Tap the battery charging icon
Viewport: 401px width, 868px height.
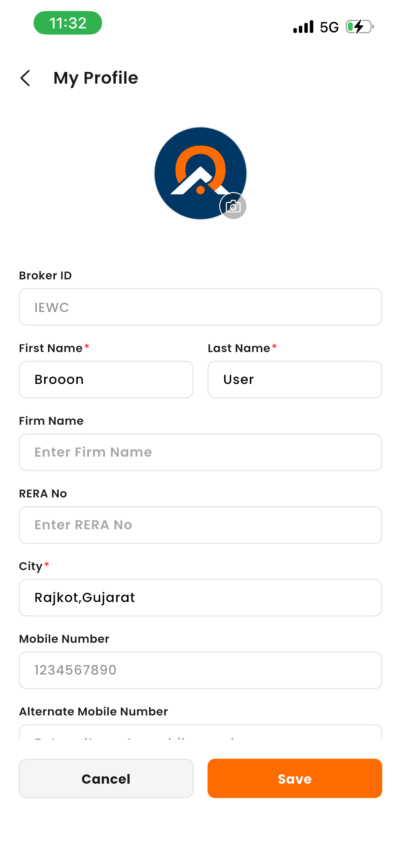pyautogui.click(x=360, y=27)
